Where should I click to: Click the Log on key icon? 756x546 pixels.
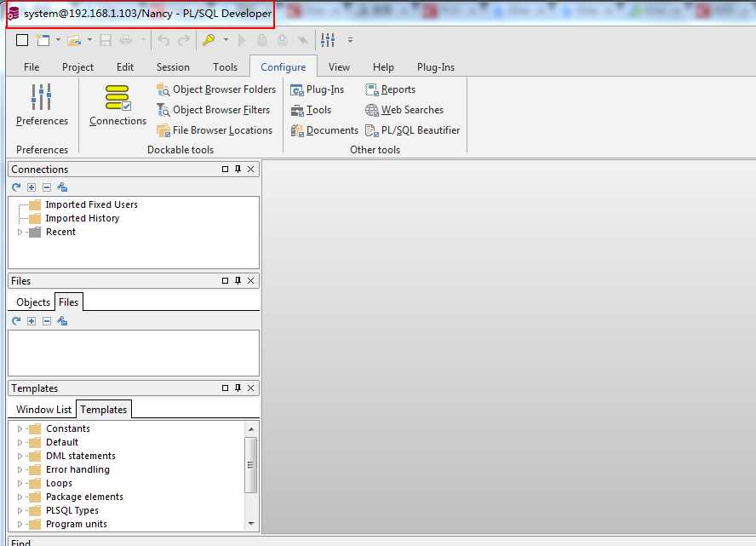209,40
